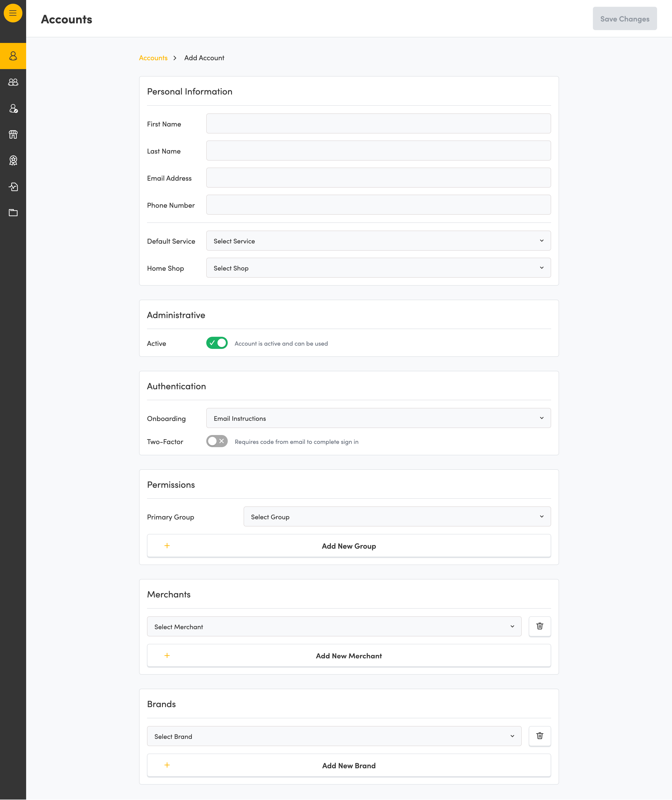Image resolution: width=672 pixels, height=800 pixels.
Task: Open the Primary Group dropdown
Action: [397, 517]
